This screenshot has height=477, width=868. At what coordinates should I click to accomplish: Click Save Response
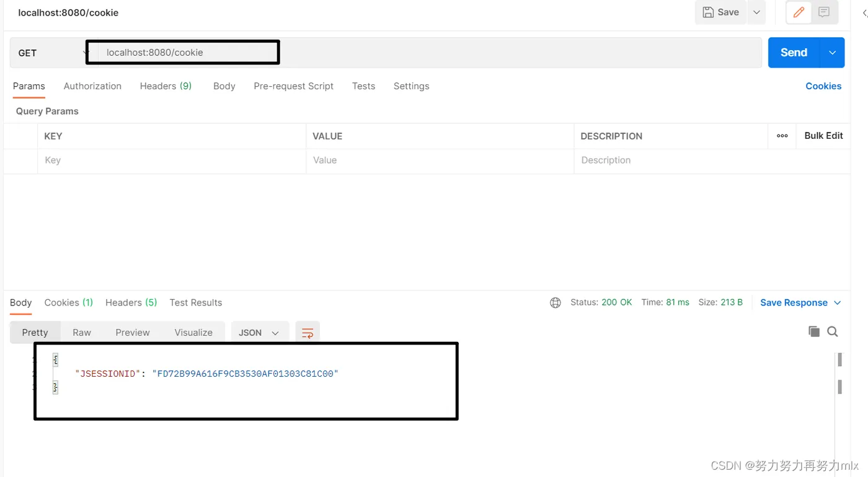tap(794, 302)
